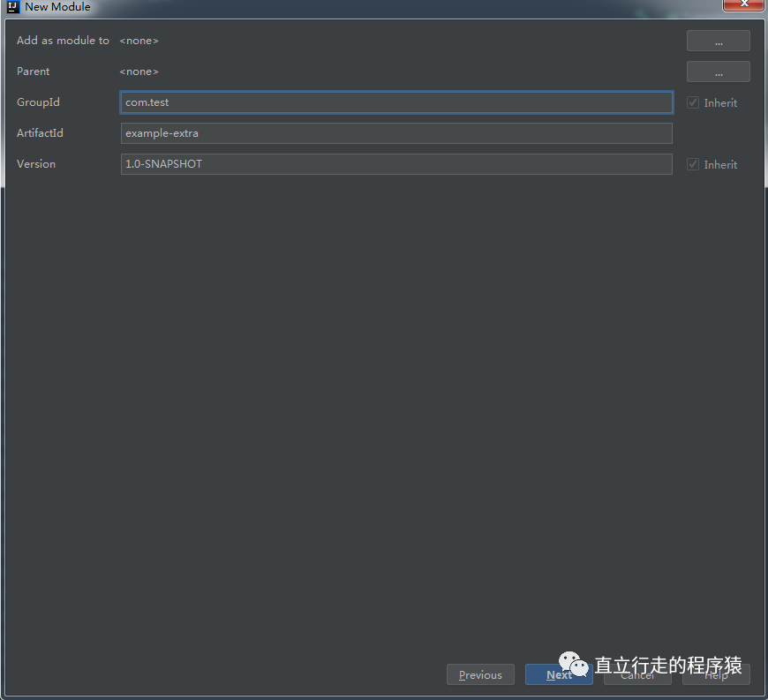The image size is (768, 700).
Task: Click the Version field with 1.0-SNAPSHOT
Action: tap(396, 164)
